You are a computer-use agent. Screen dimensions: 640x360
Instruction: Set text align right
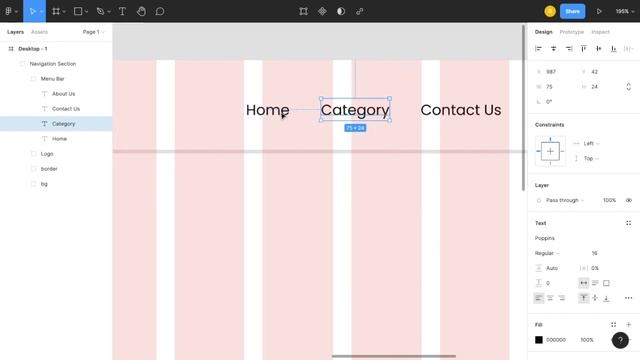(562, 298)
